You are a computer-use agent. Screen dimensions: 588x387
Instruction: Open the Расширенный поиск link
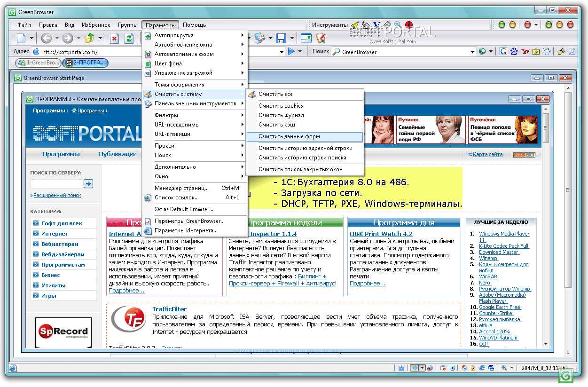click(57, 195)
